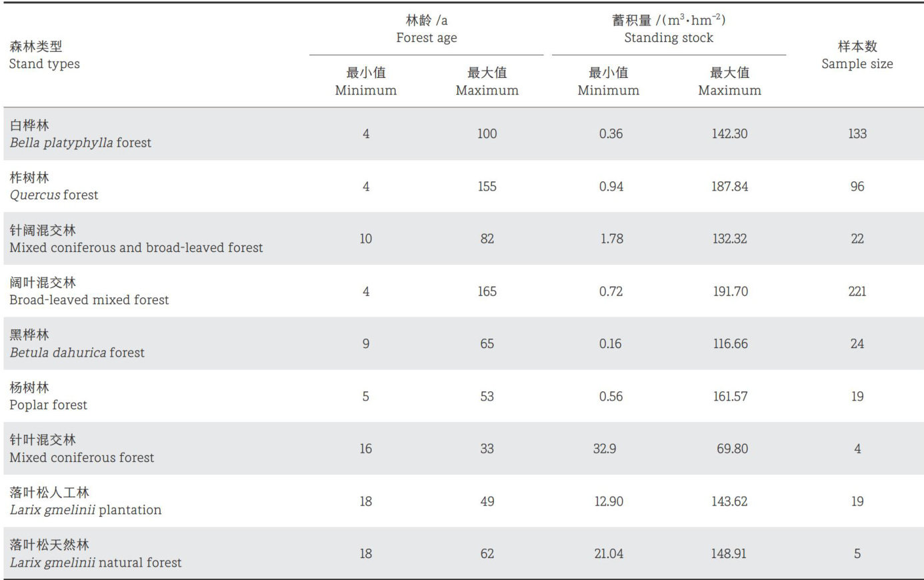Click the 'Forest age' header label
The width and height of the screenshot is (924, 580).
(x=427, y=38)
